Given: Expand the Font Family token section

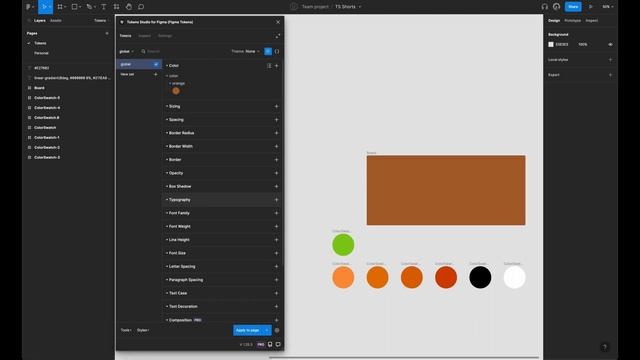Looking at the screenshot, I should (x=178, y=213).
